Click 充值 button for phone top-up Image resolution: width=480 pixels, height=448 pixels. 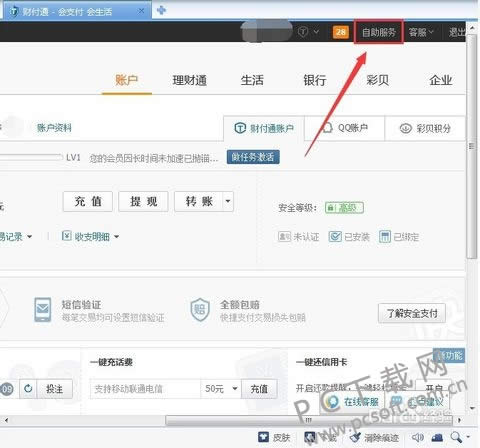pos(259,389)
